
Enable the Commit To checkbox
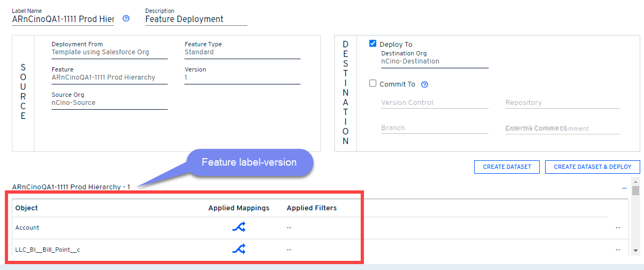(373, 84)
